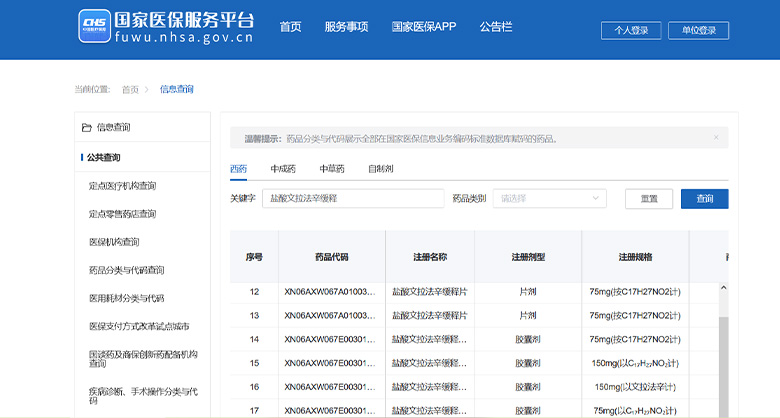The height and width of the screenshot is (418, 780).
Task: Open the 公告栏 page
Action: [x=497, y=27]
